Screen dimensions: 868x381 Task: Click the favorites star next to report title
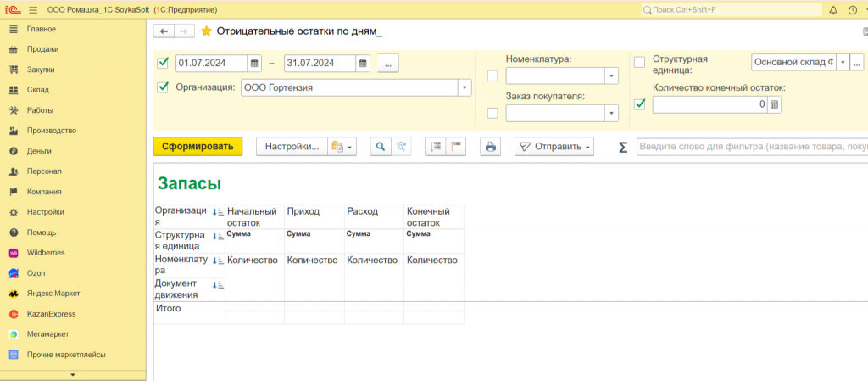206,31
